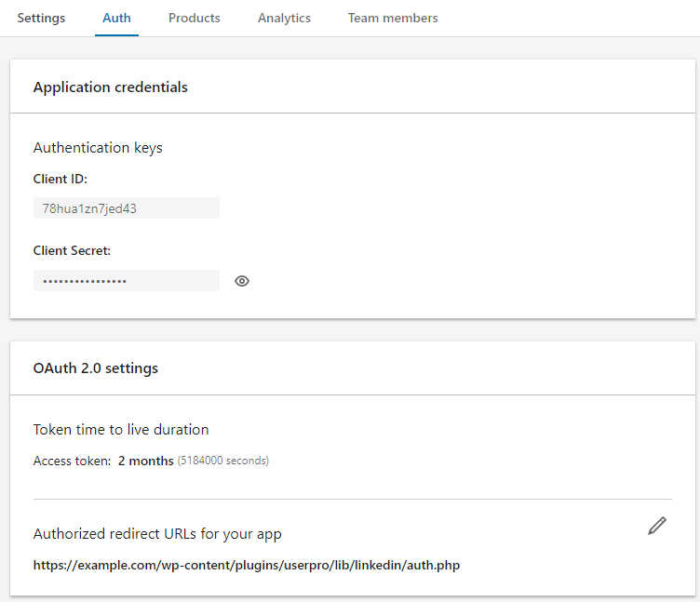This screenshot has width=700, height=602.
Task: Focus the masked Client Secret field
Action: coord(127,281)
